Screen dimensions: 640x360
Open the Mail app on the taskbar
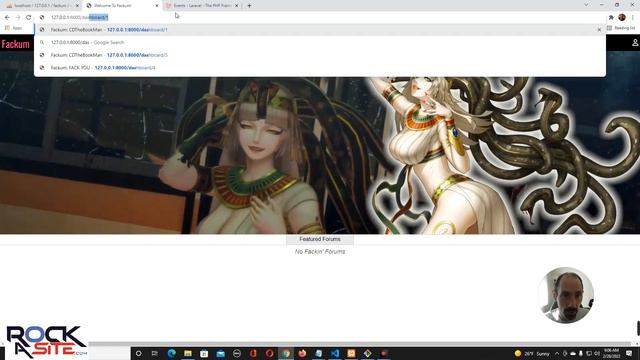tap(220, 353)
